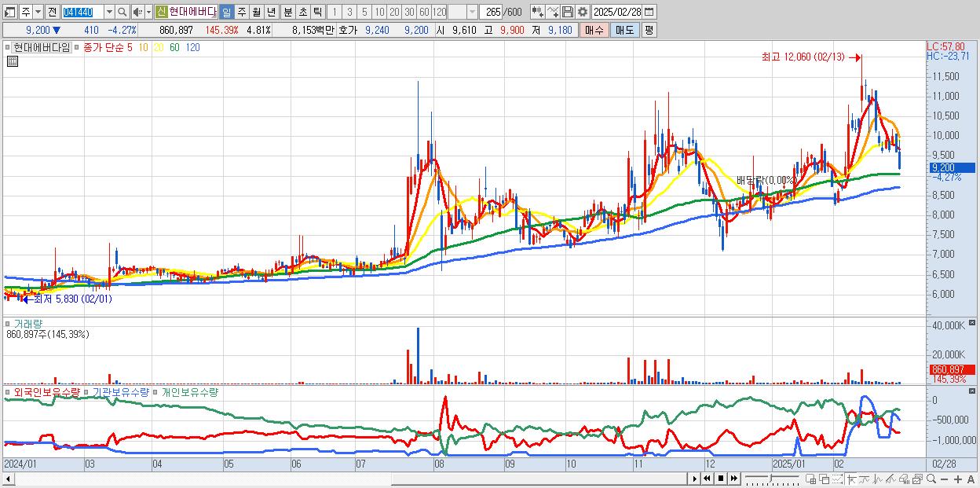Select the 초 second chart period
980x488 pixels.
(302, 12)
